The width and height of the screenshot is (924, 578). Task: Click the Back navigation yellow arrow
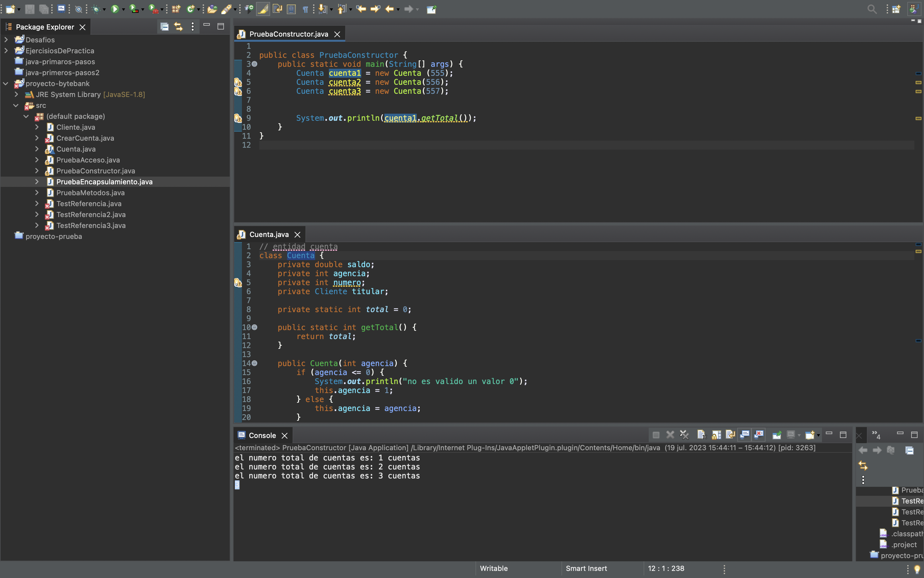389,9
